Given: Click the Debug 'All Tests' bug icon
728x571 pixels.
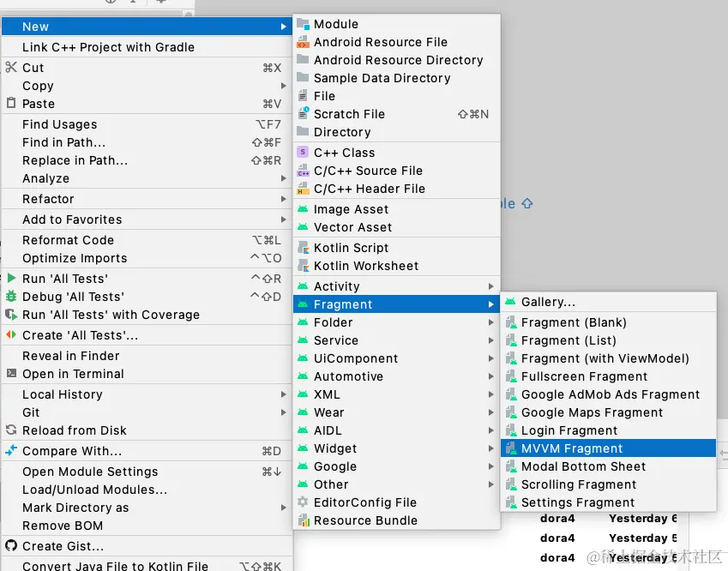Looking at the screenshot, I should point(11,297).
